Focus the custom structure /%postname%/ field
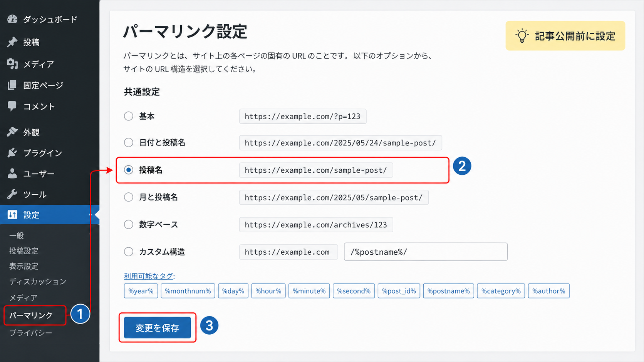 point(426,252)
